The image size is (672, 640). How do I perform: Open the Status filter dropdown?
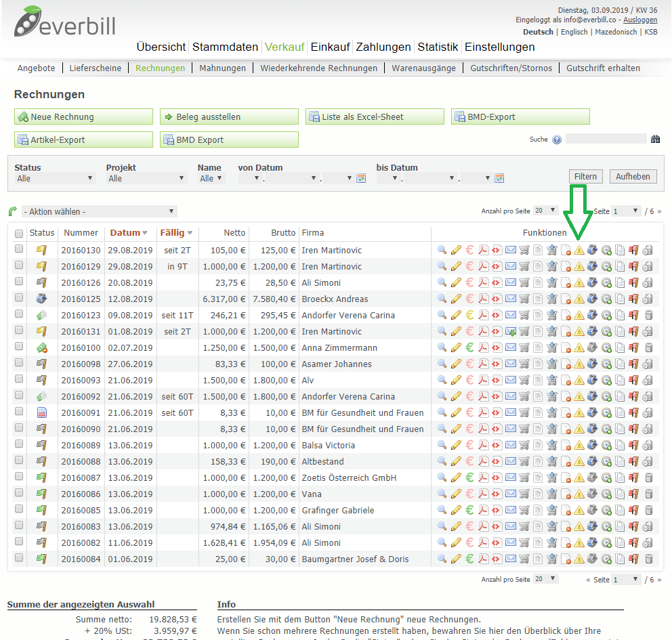click(x=55, y=178)
